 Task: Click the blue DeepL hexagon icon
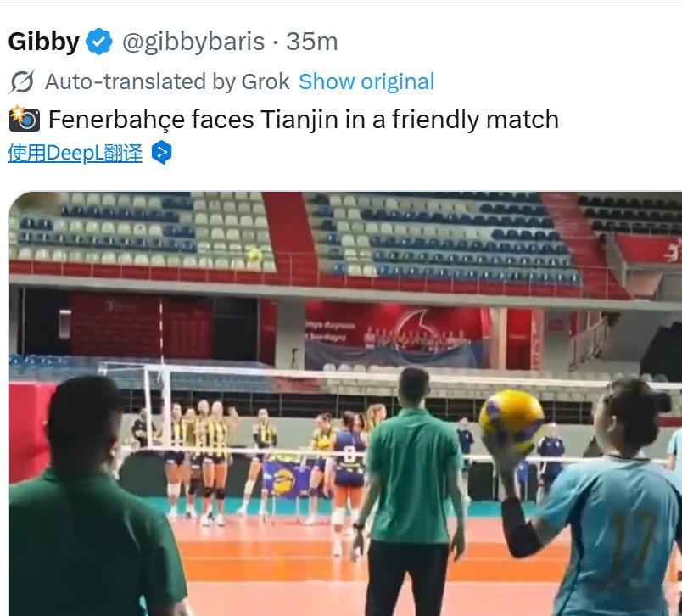tap(161, 153)
